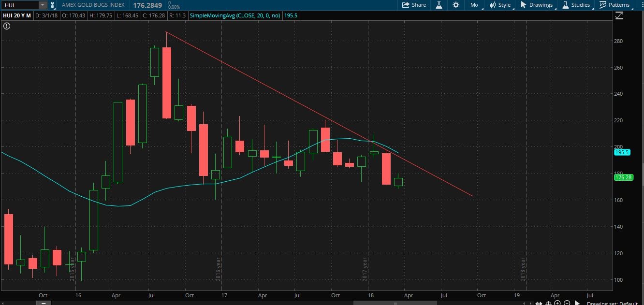Screen dimensions: 644x305
Task: Open chart settings gear icon
Action: (x=456, y=5)
